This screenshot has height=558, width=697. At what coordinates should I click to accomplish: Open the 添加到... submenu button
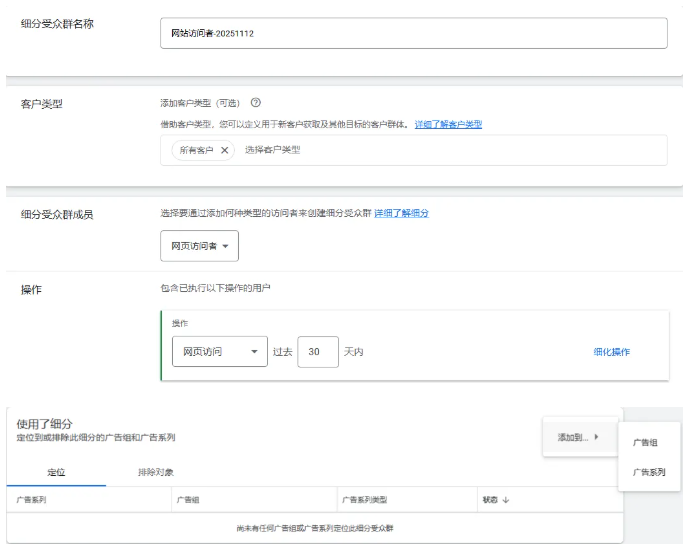click(579, 436)
